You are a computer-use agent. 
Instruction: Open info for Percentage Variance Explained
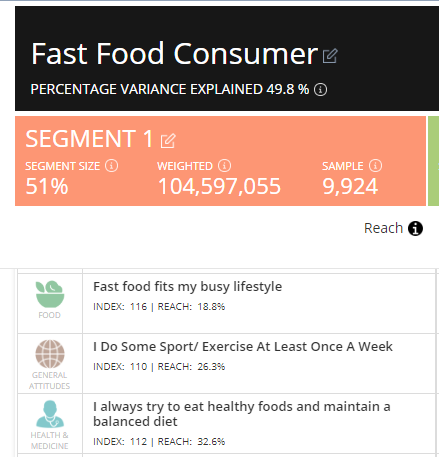320,89
